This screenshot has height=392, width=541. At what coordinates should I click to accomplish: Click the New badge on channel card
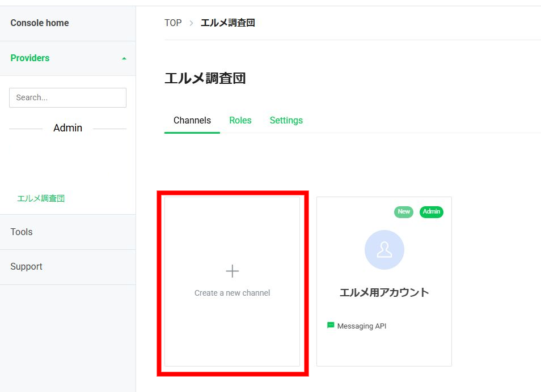[x=404, y=211]
